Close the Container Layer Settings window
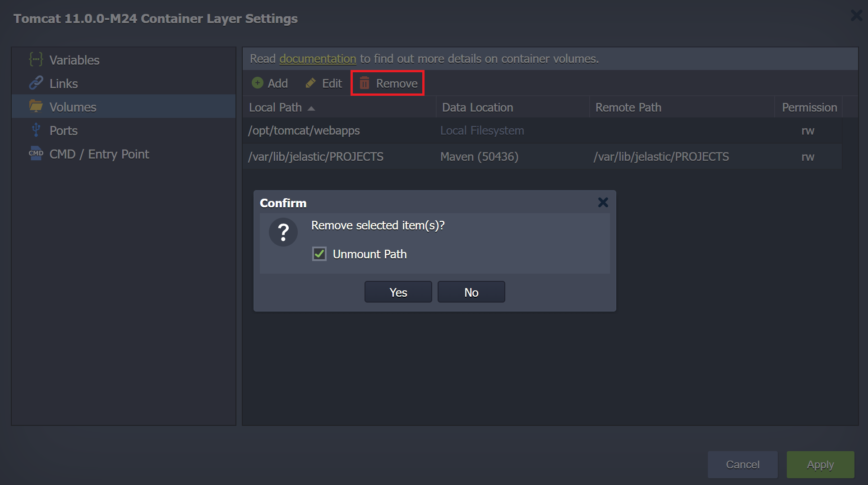Image resolution: width=868 pixels, height=485 pixels. 856,16
